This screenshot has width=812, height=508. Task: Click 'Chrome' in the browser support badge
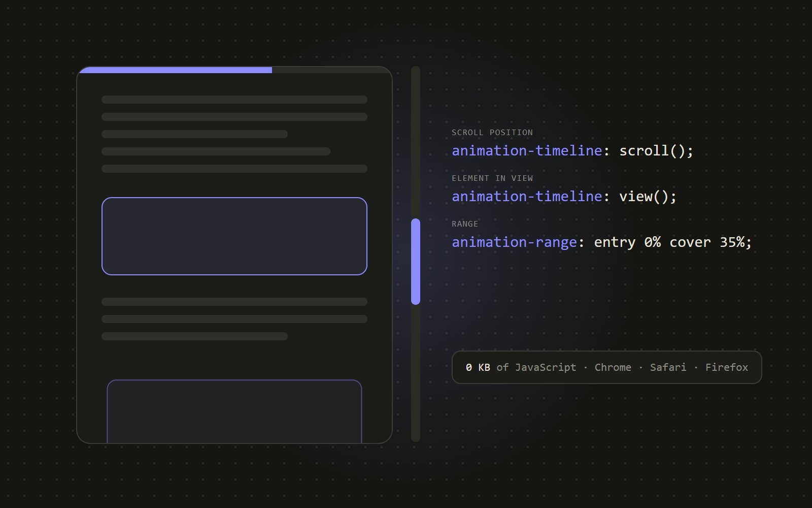click(613, 367)
